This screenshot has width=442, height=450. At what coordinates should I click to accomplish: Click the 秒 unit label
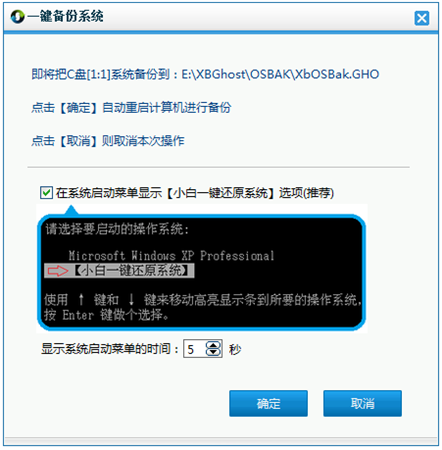(235, 349)
